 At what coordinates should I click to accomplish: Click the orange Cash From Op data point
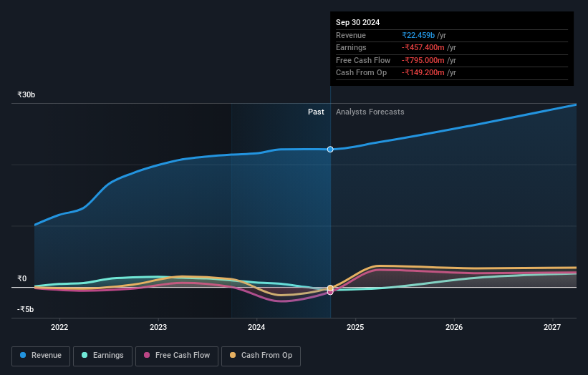tap(330, 288)
